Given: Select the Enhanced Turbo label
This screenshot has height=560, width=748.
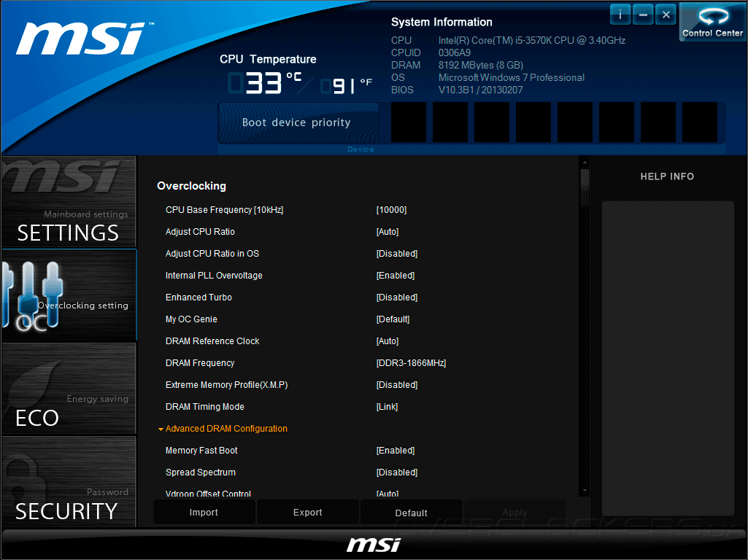Looking at the screenshot, I should click(198, 297).
